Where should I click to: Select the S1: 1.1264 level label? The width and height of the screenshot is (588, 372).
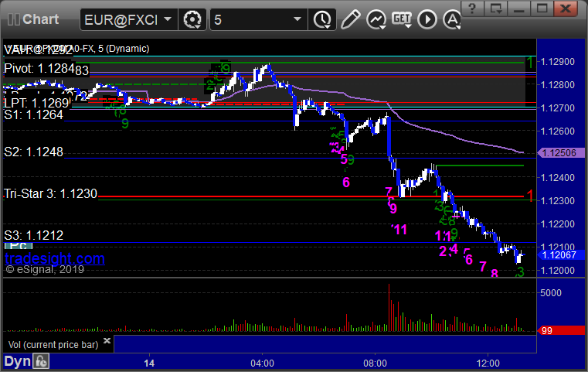(33, 115)
